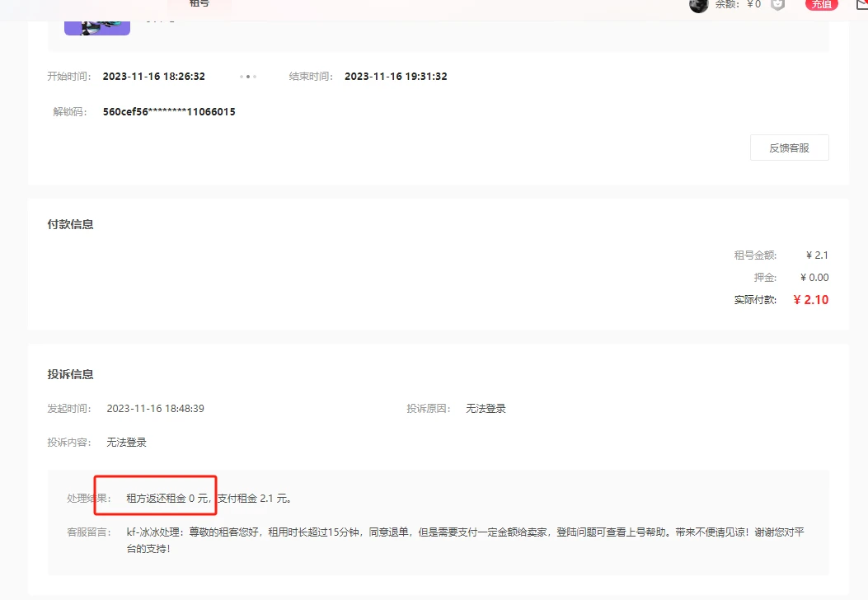Screen dimensions: 868x600
Task: Click the purple game account thumbnail
Action: [x=97, y=25]
